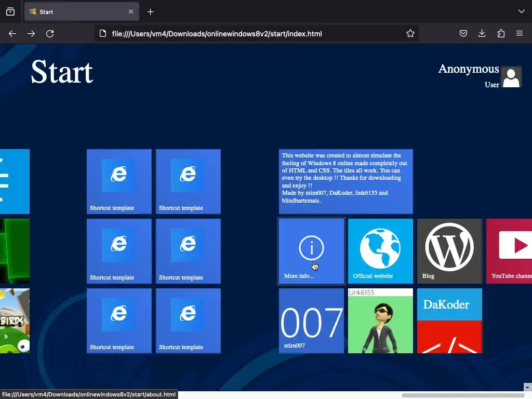
Task: Open the WordPress Blog tile
Action: (449, 251)
